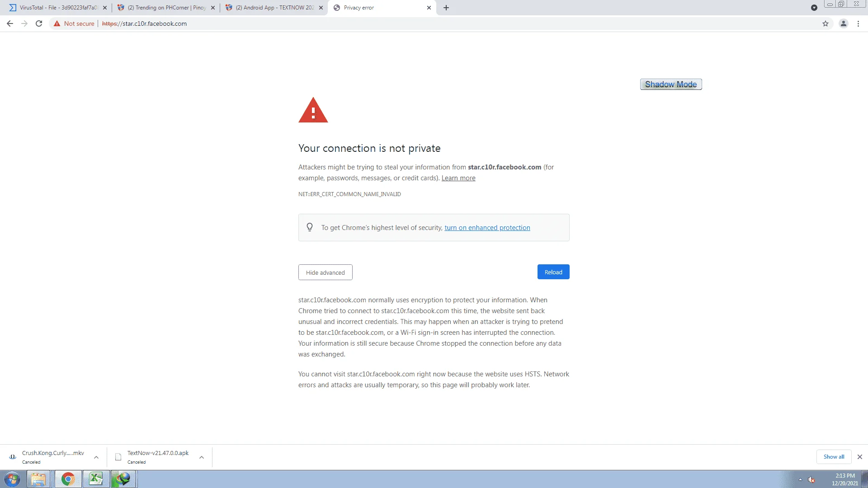Bookmark this page with the star icon
This screenshot has width=868, height=488.
(826, 23)
